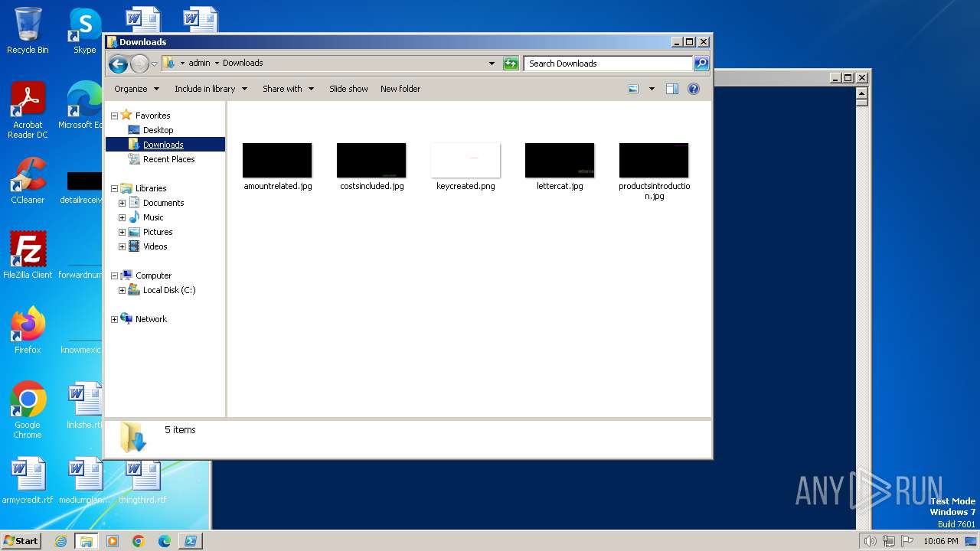Select the productsintroduction.jpg thumbnail
This screenshot has height=551, width=980.
pyautogui.click(x=654, y=160)
